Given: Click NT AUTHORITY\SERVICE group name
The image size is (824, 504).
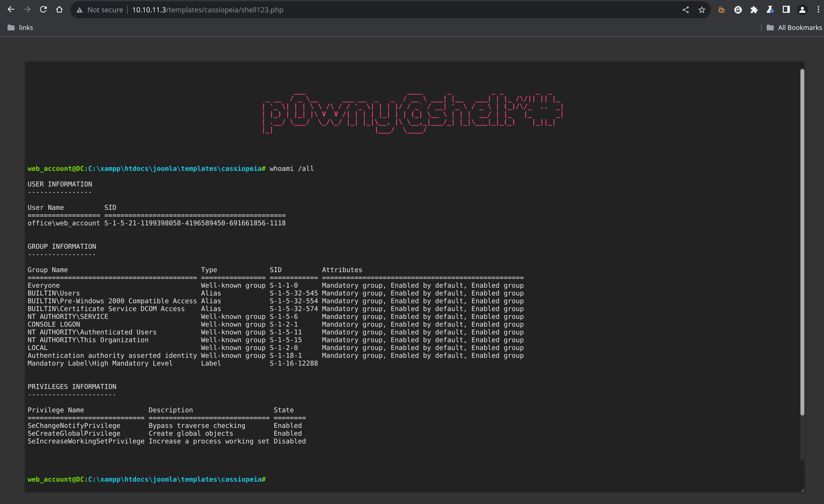Looking at the screenshot, I should [x=68, y=317].
